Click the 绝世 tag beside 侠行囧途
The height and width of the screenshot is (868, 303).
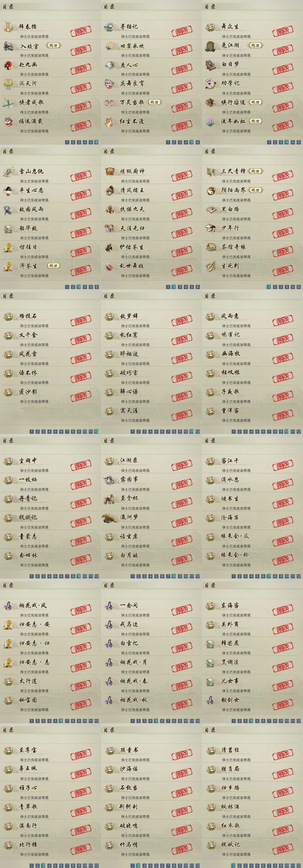255,102
